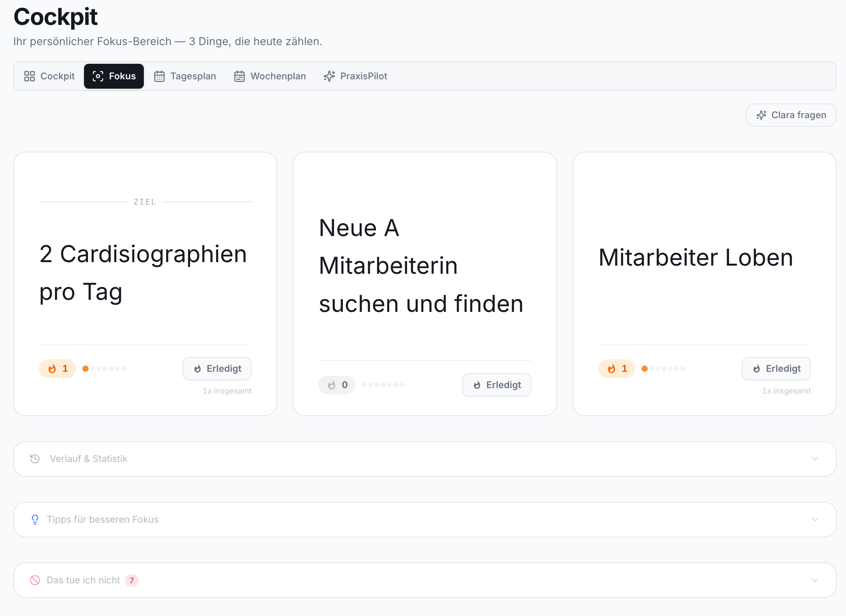Screen dimensions: 846x616
Task: Click the Cockpit grid icon
Action: [30, 76]
